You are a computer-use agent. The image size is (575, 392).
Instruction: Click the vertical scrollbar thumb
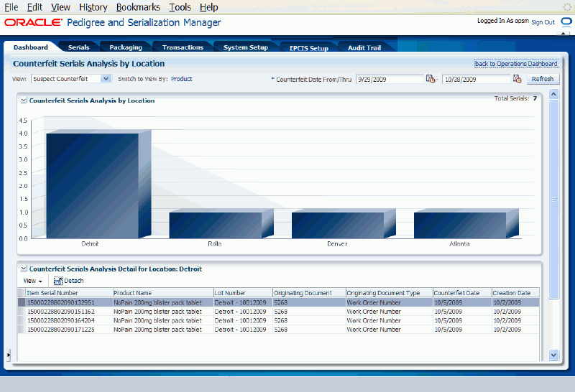click(553, 200)
